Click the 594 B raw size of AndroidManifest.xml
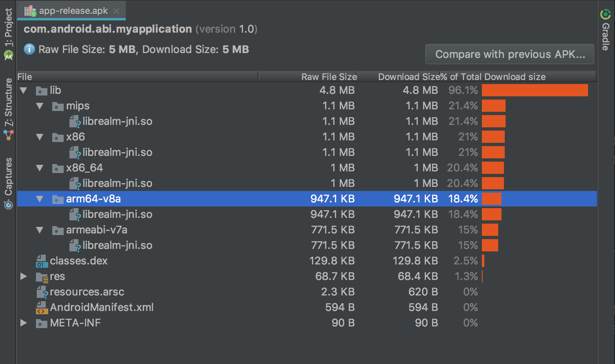 tap(340, 308)
